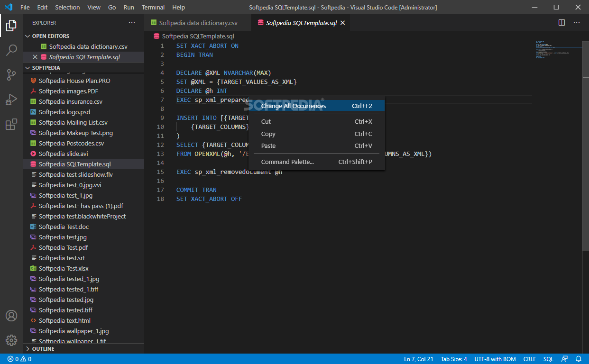The height and width of the screenshot is (364, 589).
Task: Open the Run menu
Action: click(129, 7)
